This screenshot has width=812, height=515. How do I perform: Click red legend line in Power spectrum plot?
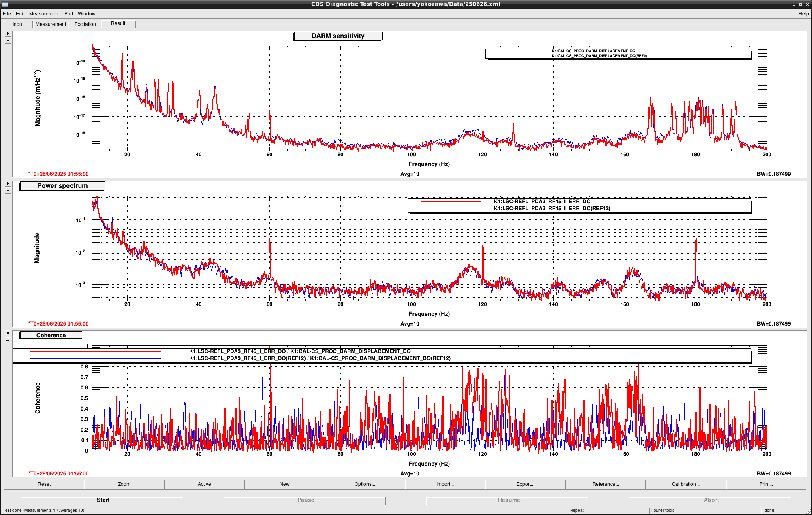click(x=451, y=202)
